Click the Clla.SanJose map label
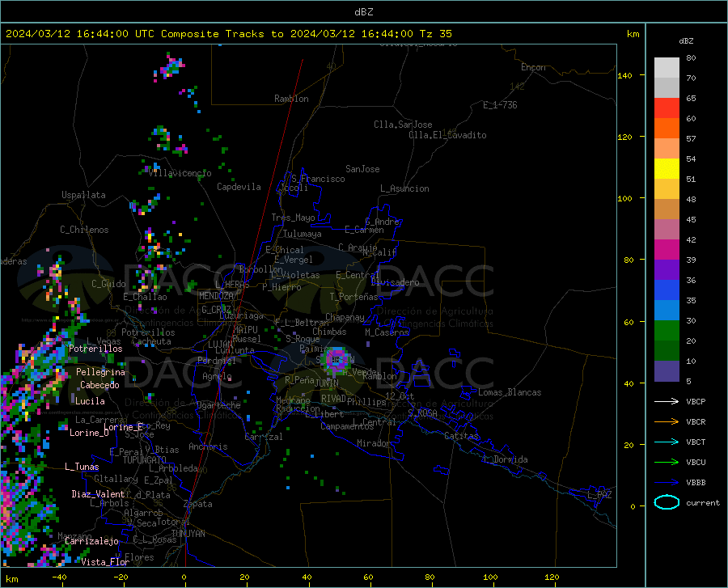The width and height of the screenshot is (728, 588). point(403,125)
